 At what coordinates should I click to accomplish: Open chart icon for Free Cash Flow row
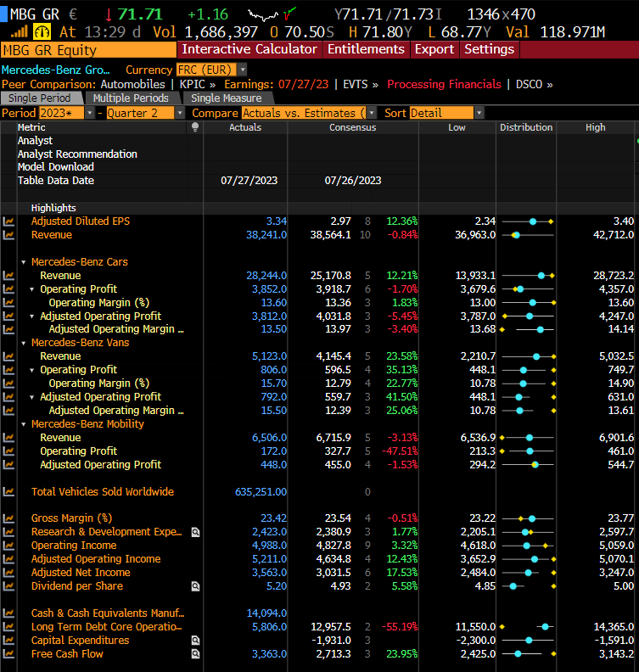[8, 654]
